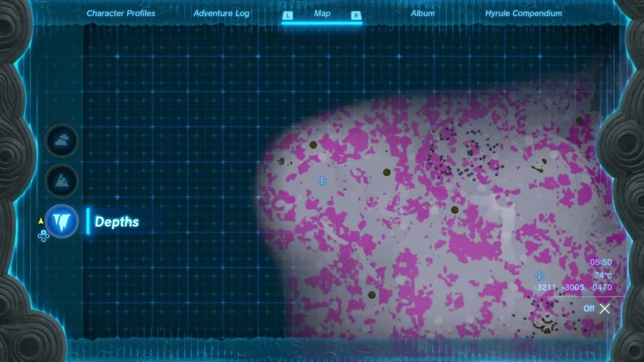
Task: Select the Depths layer icon
Action: (62, 222)
